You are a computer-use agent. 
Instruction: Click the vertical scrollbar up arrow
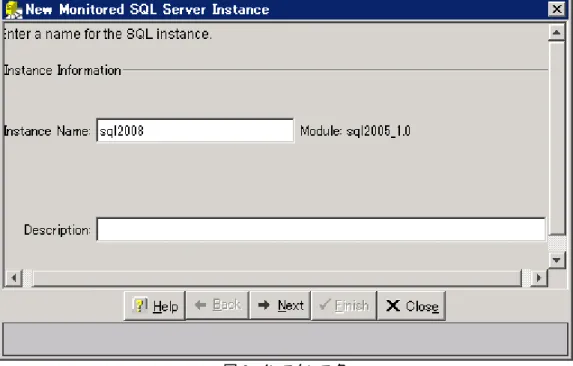pos(557,33)
